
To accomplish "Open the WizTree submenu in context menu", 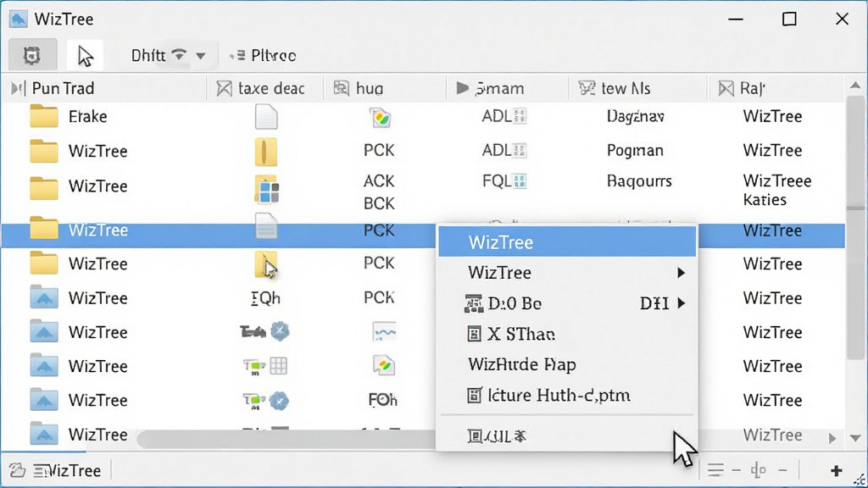I will click(x=567, y=273).
